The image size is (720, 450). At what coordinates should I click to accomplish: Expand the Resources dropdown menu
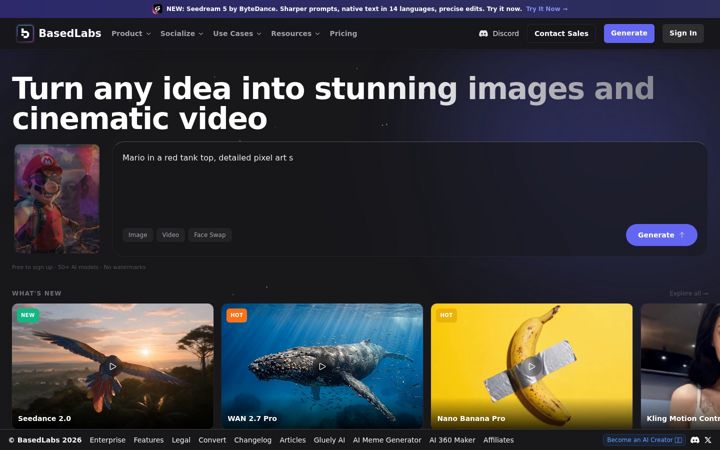pyautogui.click(x=295, y=34)
